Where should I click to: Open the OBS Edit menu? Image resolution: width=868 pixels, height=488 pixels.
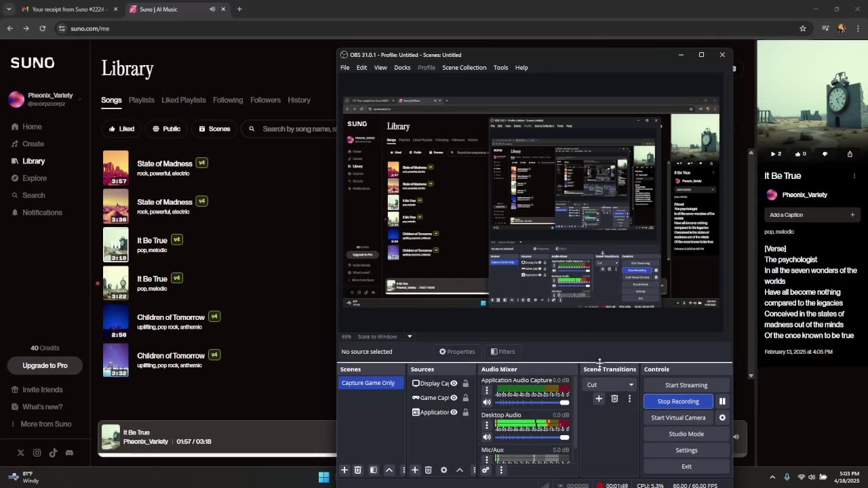click(361, 68)
